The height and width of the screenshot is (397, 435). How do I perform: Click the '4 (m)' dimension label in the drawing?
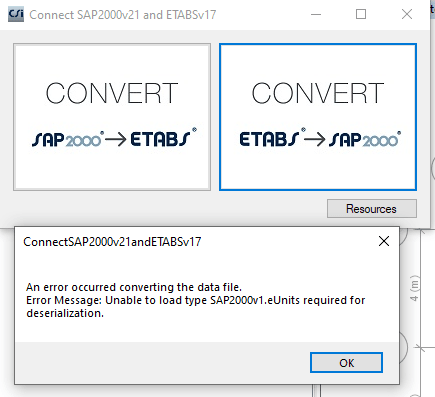point(414,288)
